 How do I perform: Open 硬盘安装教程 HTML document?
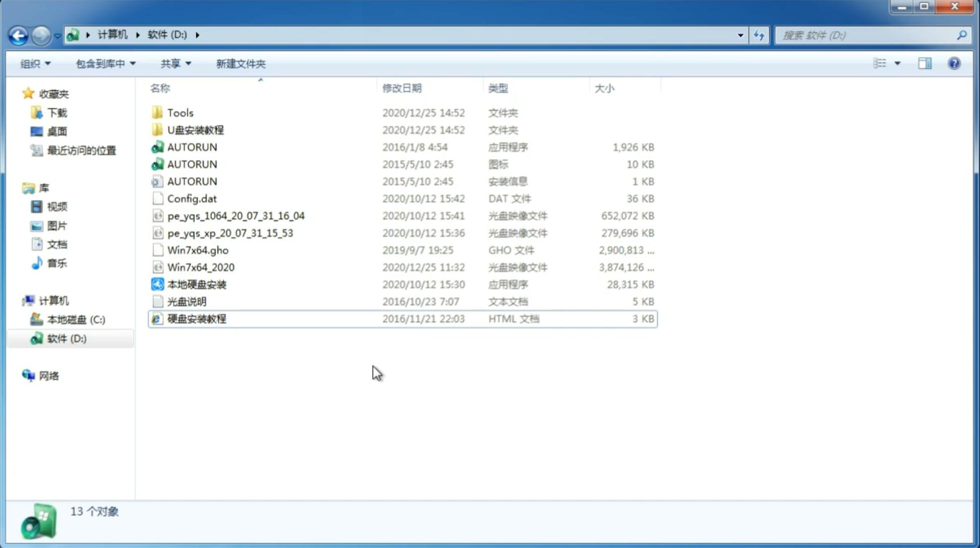click(x=196, y=318)
